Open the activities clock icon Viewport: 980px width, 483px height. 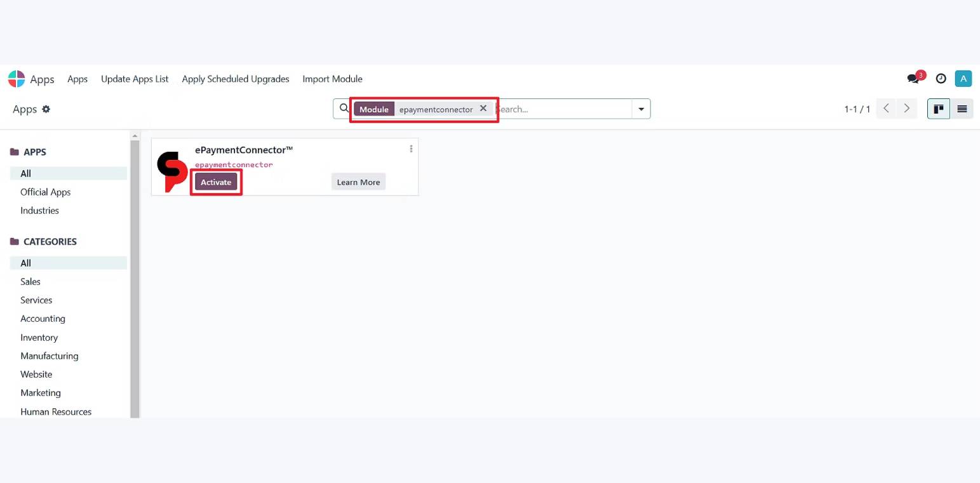[941, 79]
